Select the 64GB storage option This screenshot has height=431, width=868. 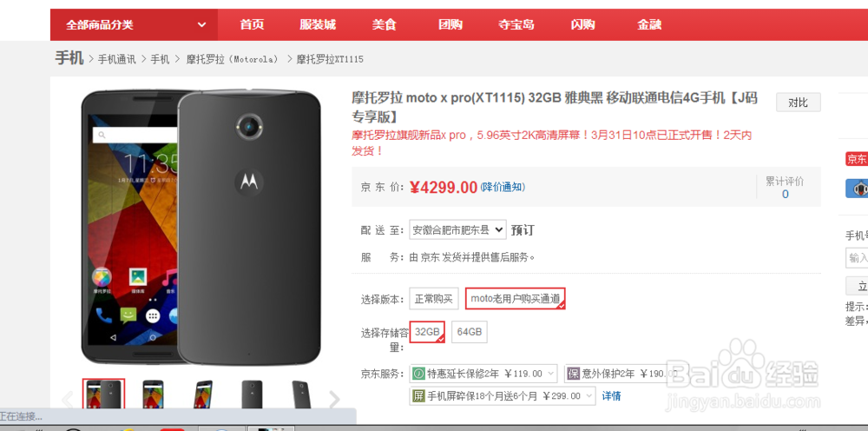tap(470, 332)
